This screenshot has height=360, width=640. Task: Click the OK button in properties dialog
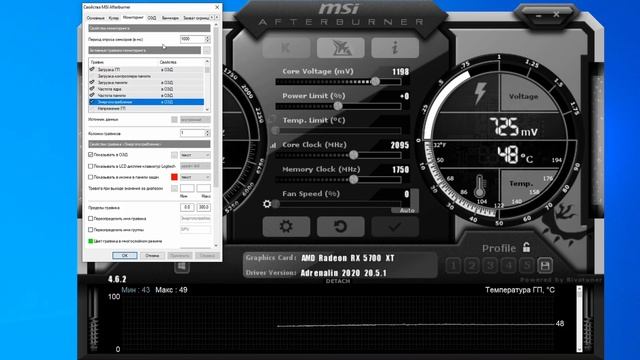124,256
